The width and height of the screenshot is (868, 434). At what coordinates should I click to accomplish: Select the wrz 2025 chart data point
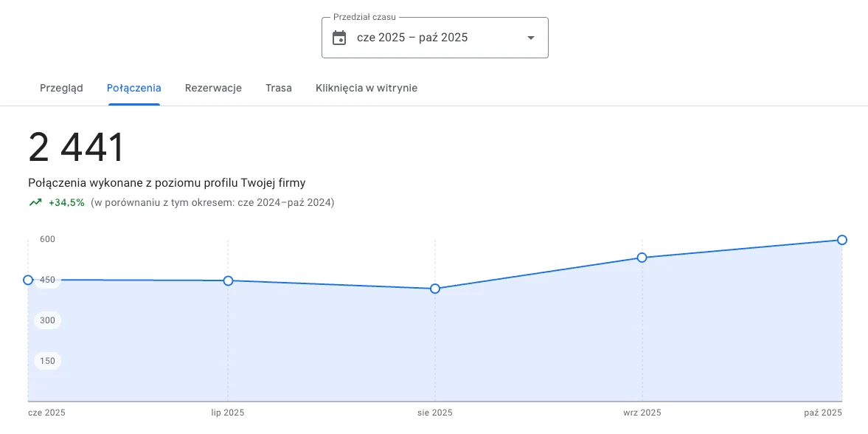[642, 258]
